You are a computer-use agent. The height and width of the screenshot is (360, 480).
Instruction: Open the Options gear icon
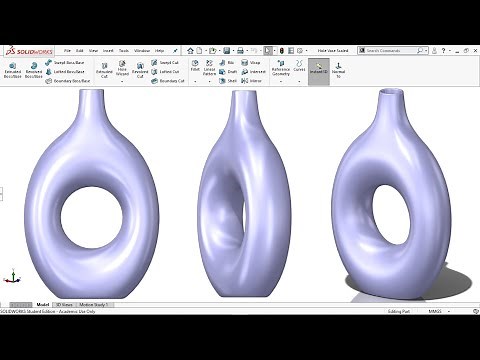point(300,51)
